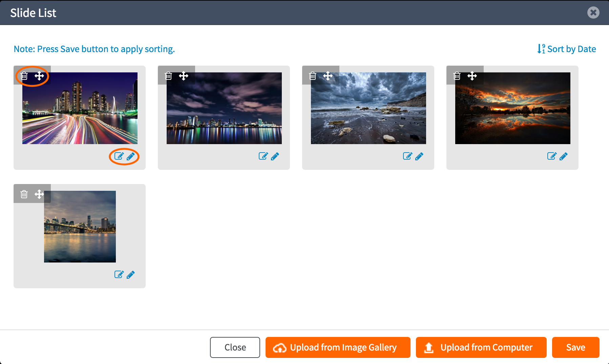This screenshot has width=609, height=364.
Task: Save the slide order
Action: tap(576, 347)
